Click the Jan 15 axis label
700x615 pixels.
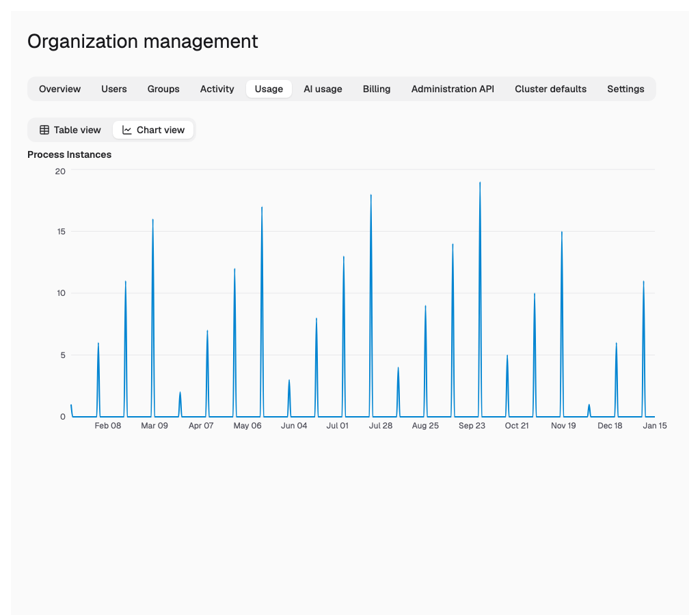tap(654, 426)
